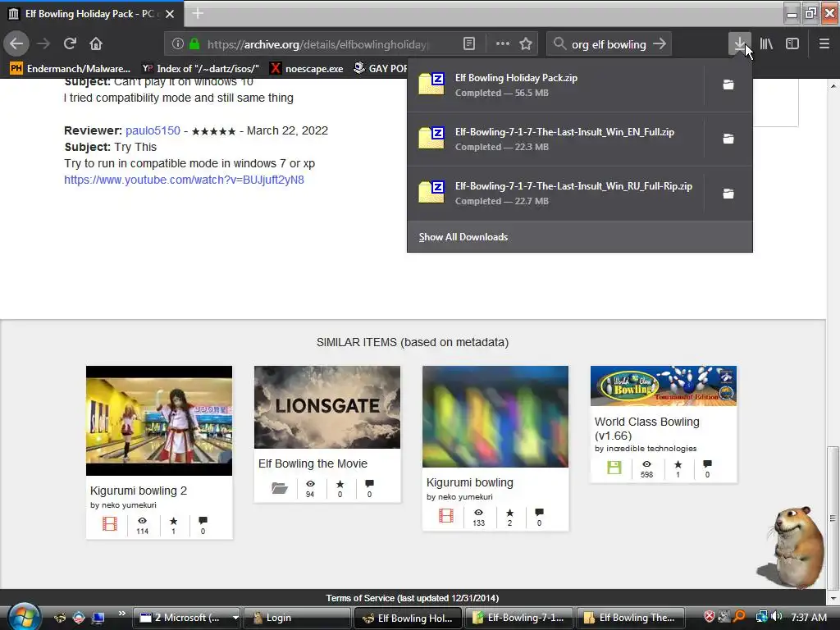Viewport: 840px width, 630px height.
Task: Open the page actions three-dots menu
Action: point(503,44)
